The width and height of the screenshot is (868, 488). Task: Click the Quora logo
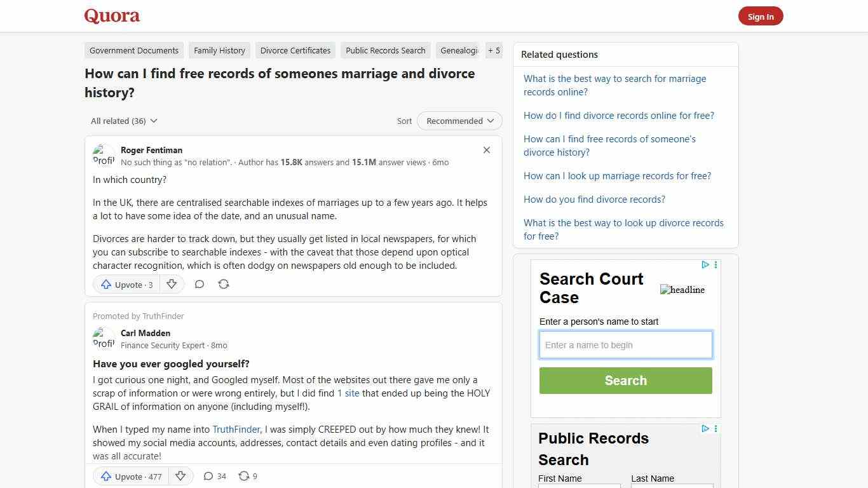112,16
